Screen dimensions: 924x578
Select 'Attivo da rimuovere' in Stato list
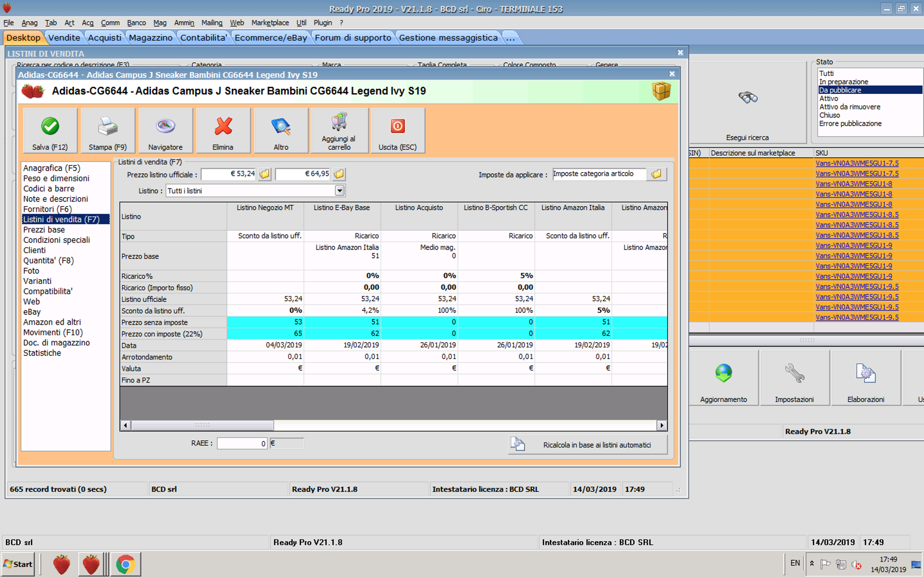(870, 107)
